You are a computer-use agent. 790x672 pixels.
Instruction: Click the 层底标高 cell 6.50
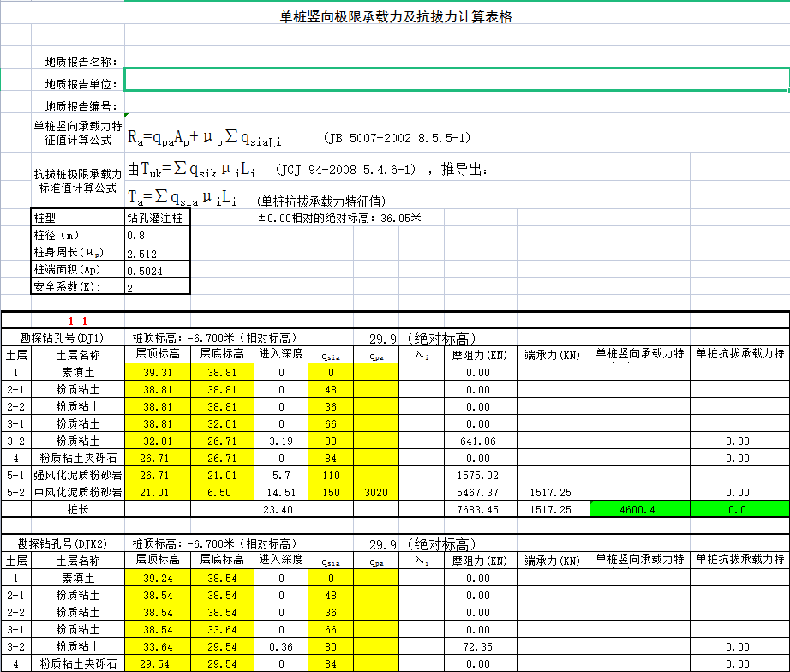point(222,492)
